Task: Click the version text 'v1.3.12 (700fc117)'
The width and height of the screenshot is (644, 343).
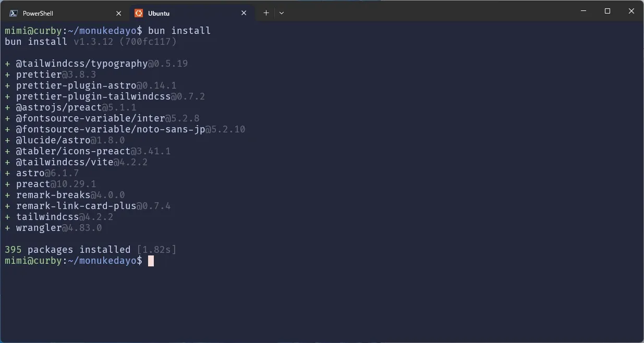Action: point(125,42)
